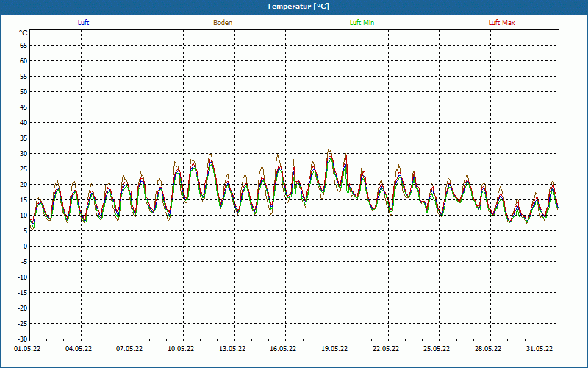Click the Luft Max legend label

(x=501, y=23)
